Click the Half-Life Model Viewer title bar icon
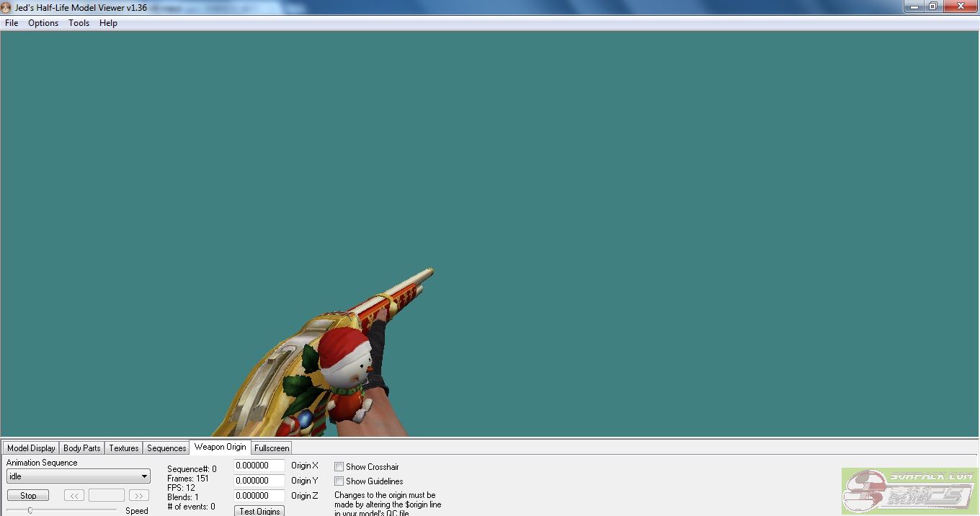Screen dimensions: 980x516 [6, 7]
